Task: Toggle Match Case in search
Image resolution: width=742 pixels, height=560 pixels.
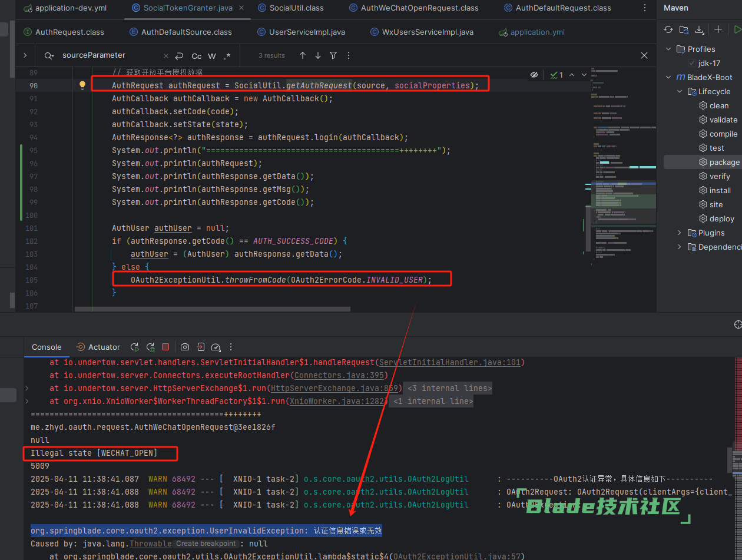Action: (197, 56)
